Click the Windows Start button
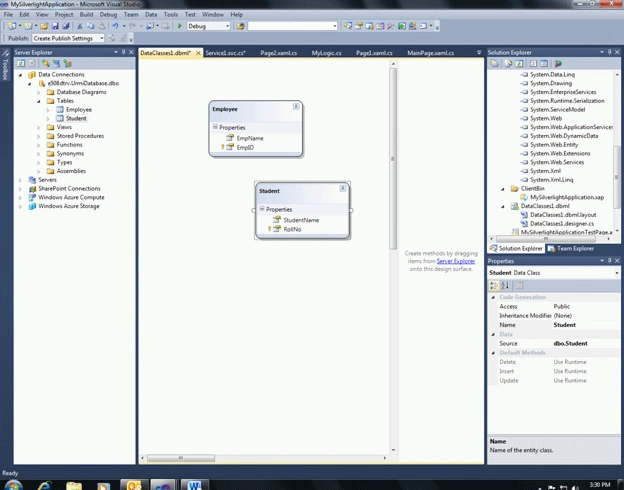Screen dimensions: 624x490 coord(13,485)
